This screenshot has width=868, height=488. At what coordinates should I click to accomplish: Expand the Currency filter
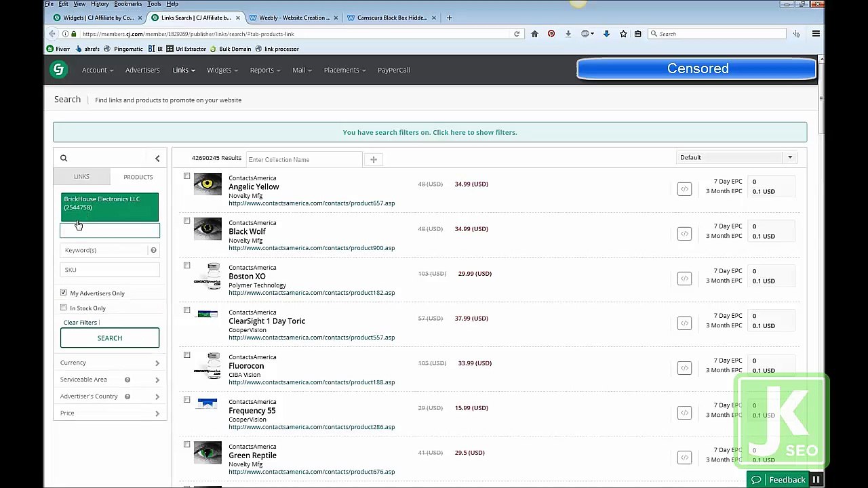[x=110, y=363]
